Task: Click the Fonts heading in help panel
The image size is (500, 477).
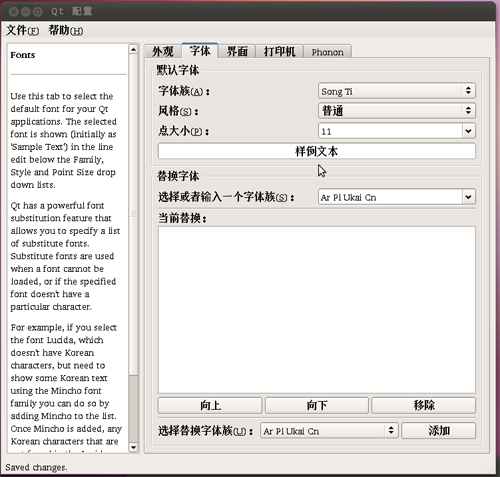Action: [x=23, y=55]
